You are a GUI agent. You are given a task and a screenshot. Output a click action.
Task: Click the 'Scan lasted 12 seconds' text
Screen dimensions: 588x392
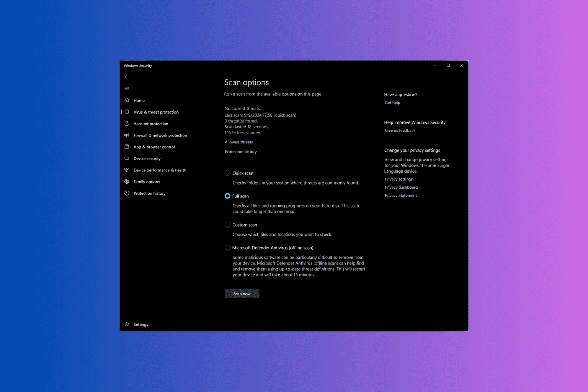tap(247, 127)
